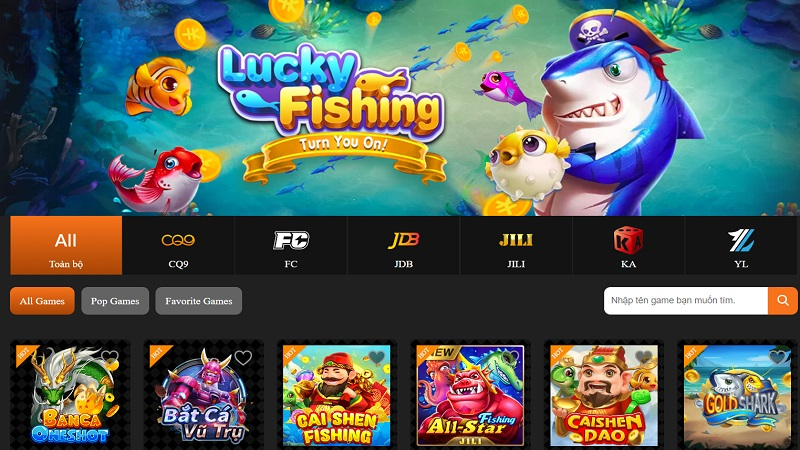Show Pop Games filter
The width and height of the screenshot is (800, 450).
[115, 301]
